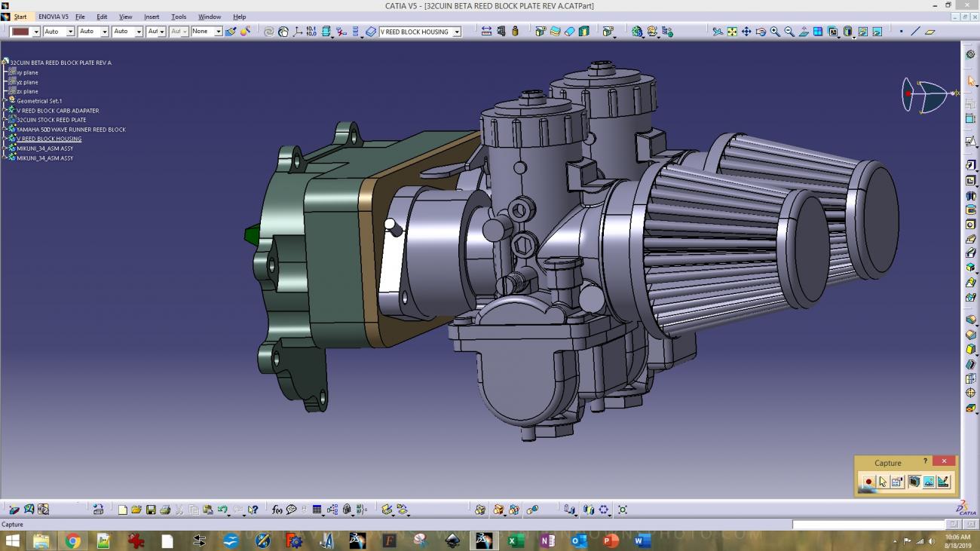Click the dark red color swatch
This screenshot has width=980, height=551.
tap(20, 32)
